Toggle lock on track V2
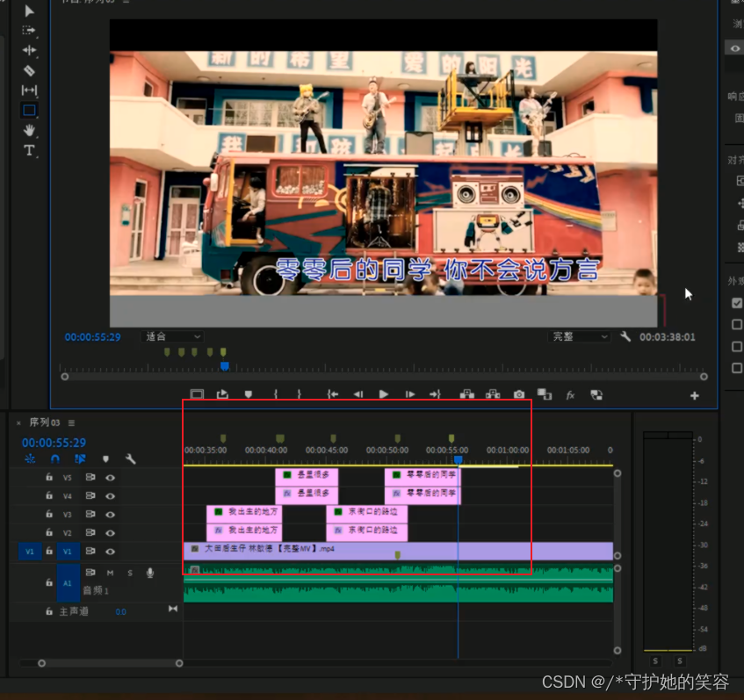The width and height of the screenshot is (744, 700). coord(49,532)
